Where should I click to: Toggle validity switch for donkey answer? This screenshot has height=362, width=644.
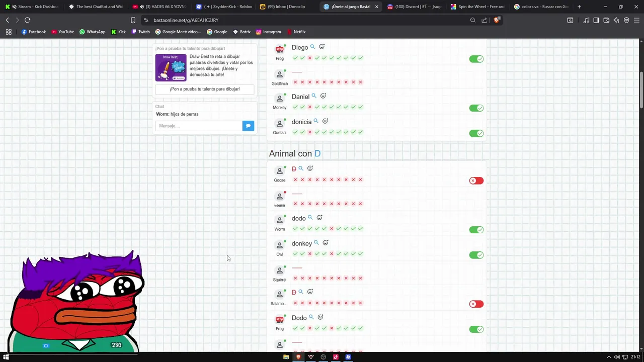[476, 255]
